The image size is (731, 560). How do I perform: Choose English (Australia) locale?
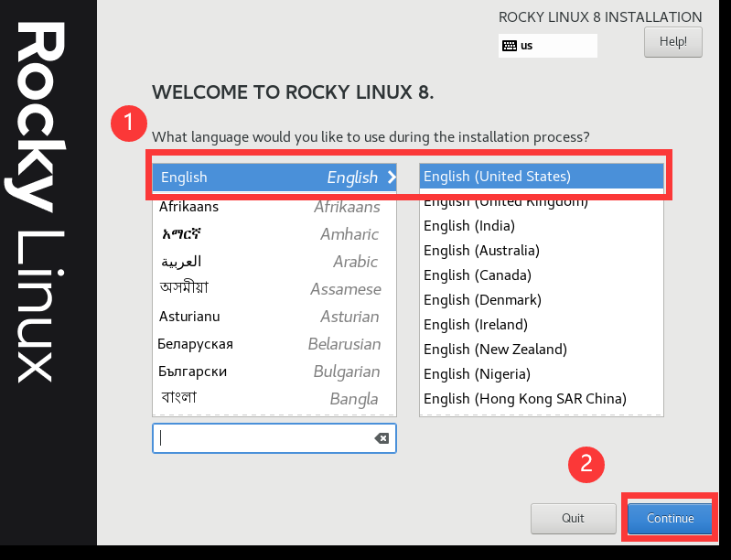(x=542, y=251)
